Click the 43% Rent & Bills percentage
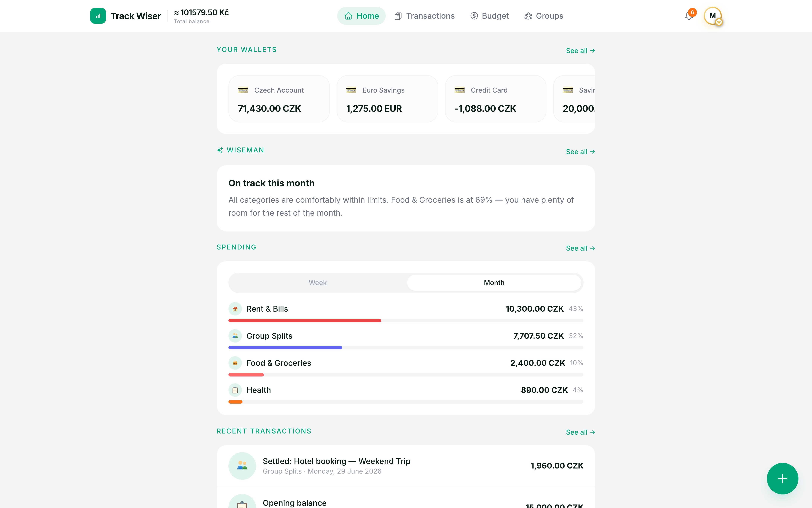The image size is (812, 508). (576, 309)
